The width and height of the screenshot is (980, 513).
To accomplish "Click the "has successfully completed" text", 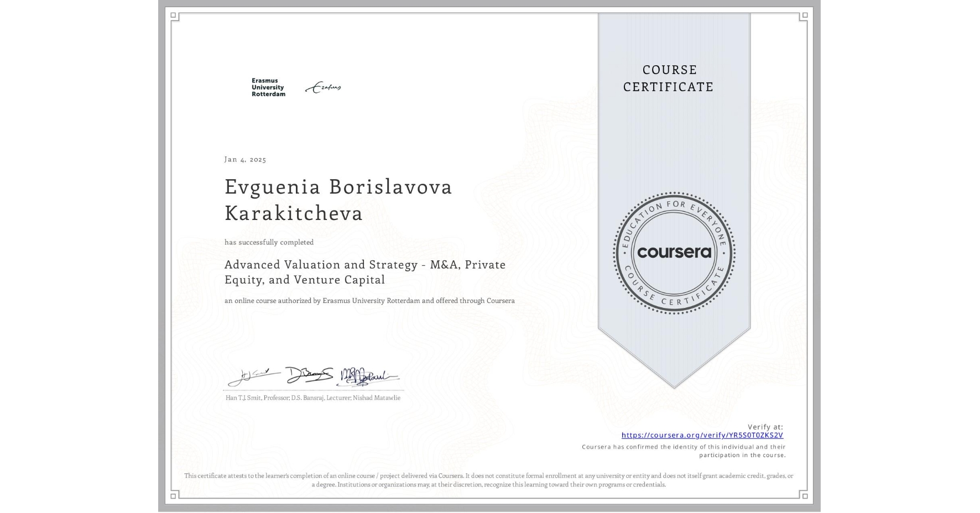I will point(269,242).
